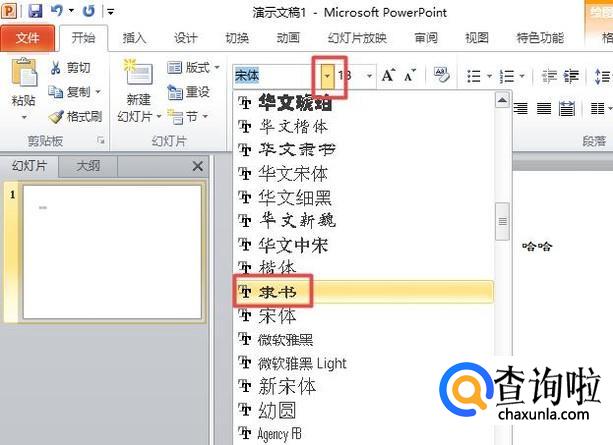Viewport: 613px width, 445px height.
Task: Choose the 幼圆 font
Action: click(363, 411)
